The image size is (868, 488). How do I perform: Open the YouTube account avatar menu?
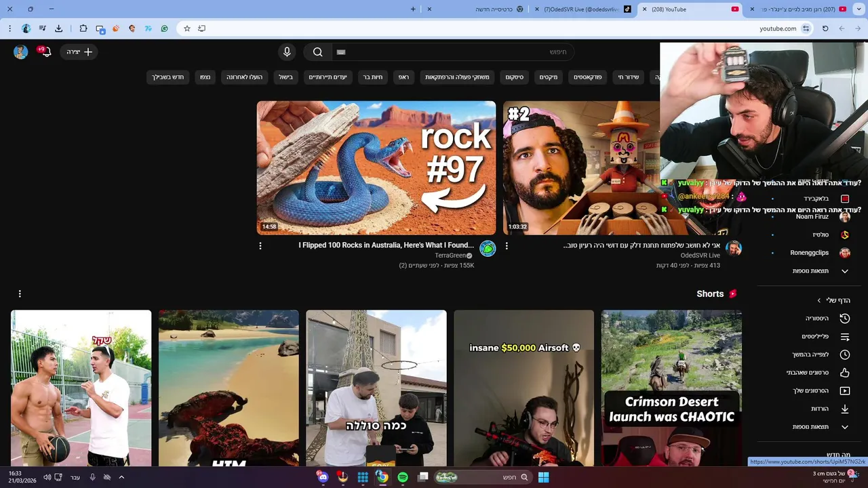(21, 52)
